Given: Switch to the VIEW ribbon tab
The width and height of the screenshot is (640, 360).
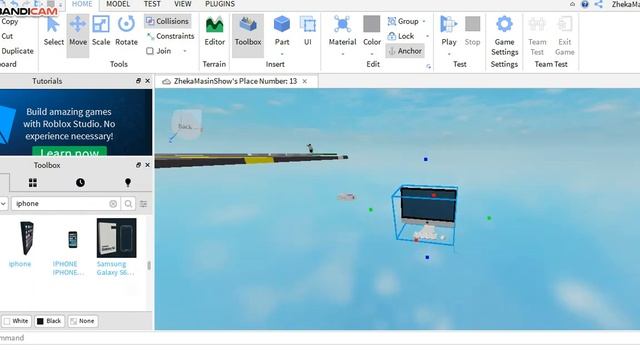Looking at the screenshot, I should pos(182,4).
